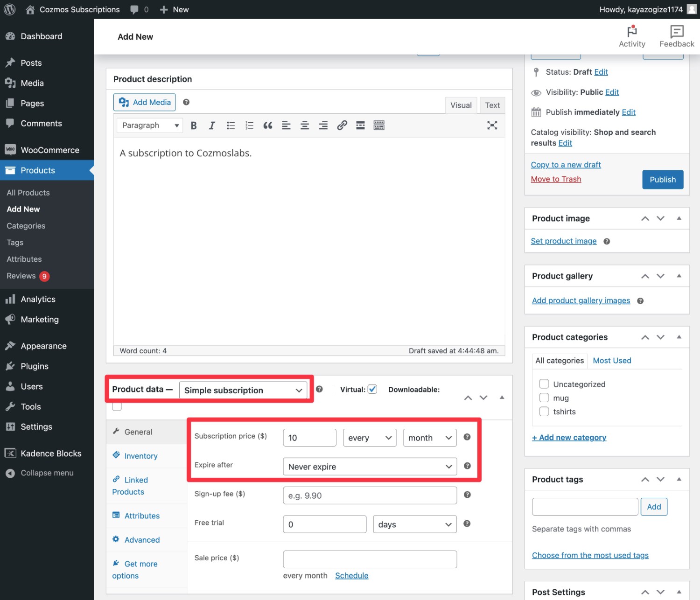700x600 pixels.
Task: Click help icon for Expire after
Action: click(x=467, y=466)
